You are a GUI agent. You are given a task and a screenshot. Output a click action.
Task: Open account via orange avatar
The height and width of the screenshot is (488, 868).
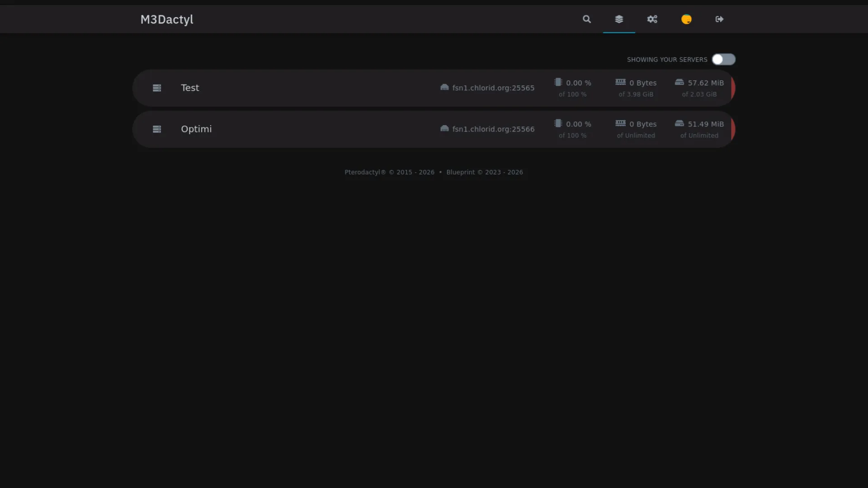(686, 19)
